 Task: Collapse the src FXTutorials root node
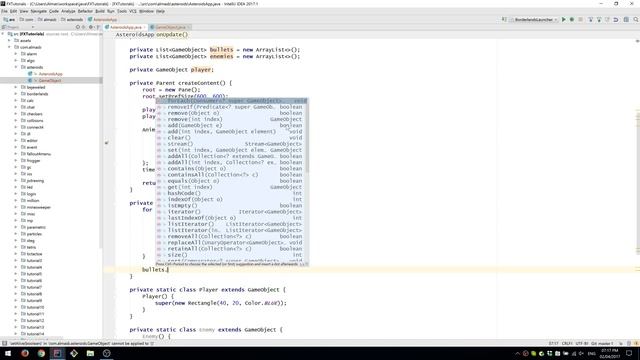coord(3,34)
